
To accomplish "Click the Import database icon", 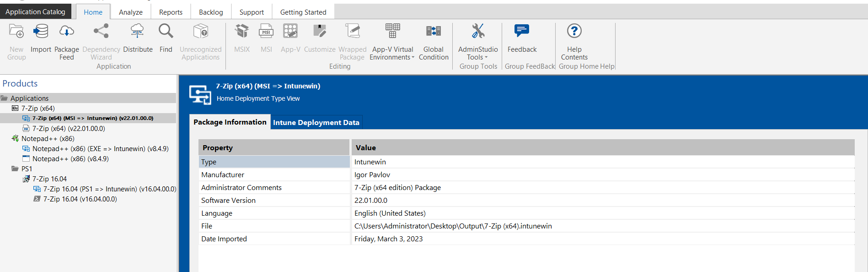I will (x=41, y=32).
